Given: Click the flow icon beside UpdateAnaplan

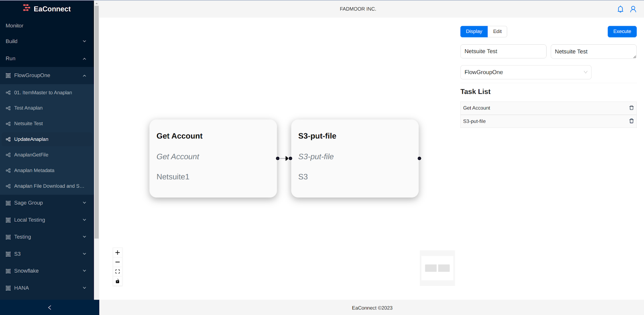Looking at the screenshot, I should [8, 139].
